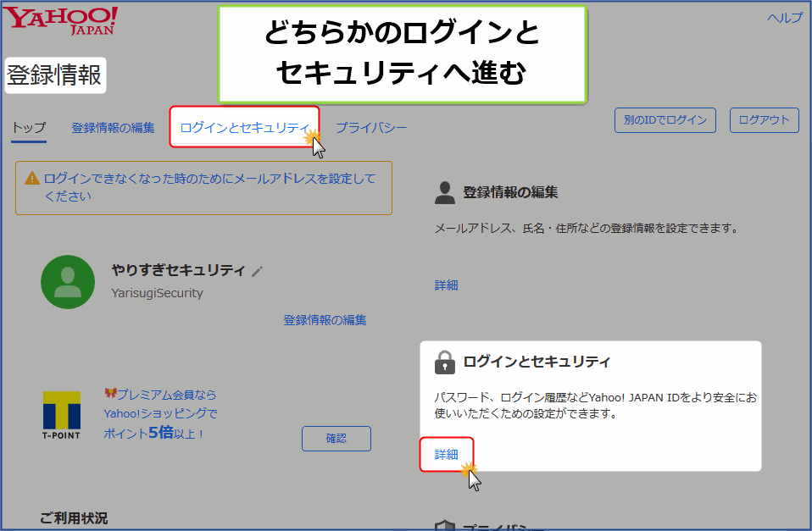
Task: Open the ヘルプ link
Action: pos(785,18)
